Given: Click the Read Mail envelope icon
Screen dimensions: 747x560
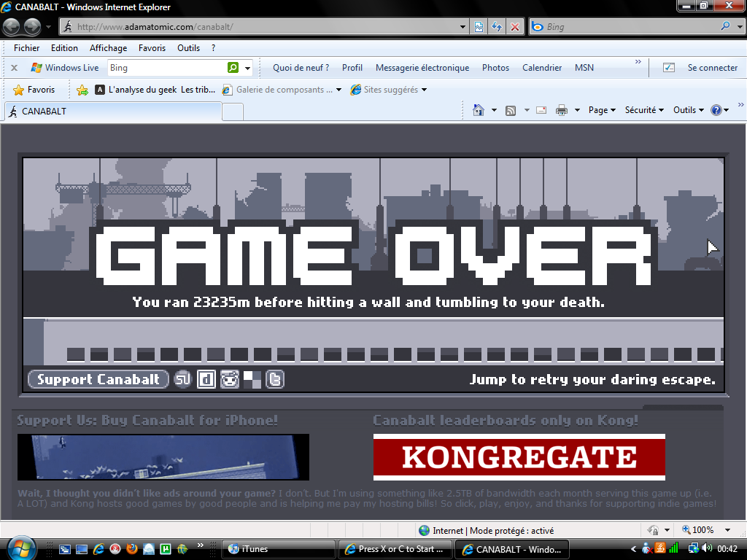Looking at the screenshot, I should coord(541,111).
